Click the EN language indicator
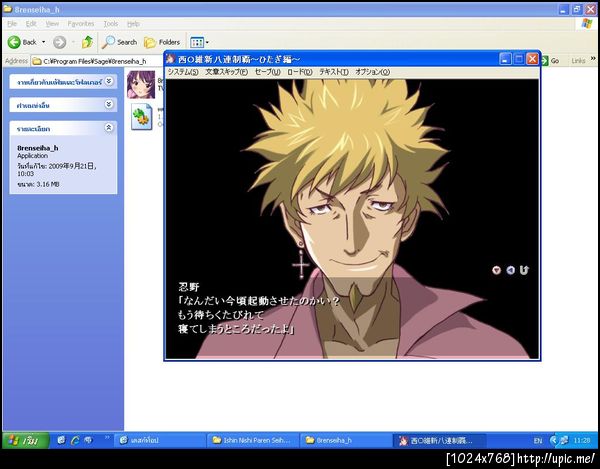 click(x=538, y=441)
